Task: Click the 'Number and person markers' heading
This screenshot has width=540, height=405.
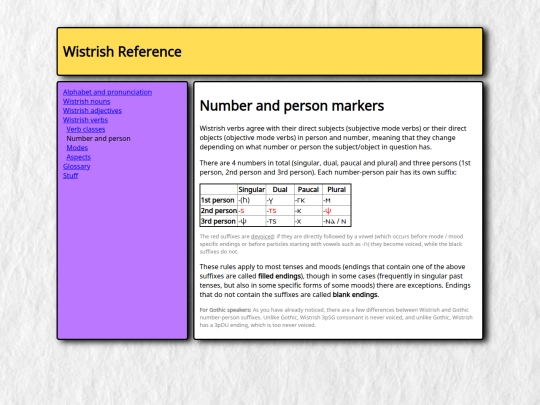Action: tap(292, 106)
